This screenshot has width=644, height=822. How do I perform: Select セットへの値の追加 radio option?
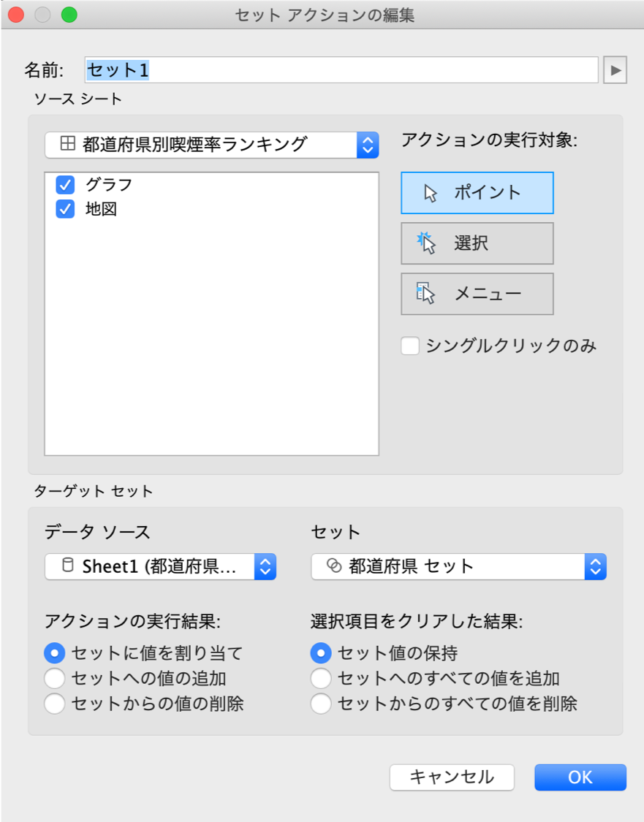click(55, 678)
